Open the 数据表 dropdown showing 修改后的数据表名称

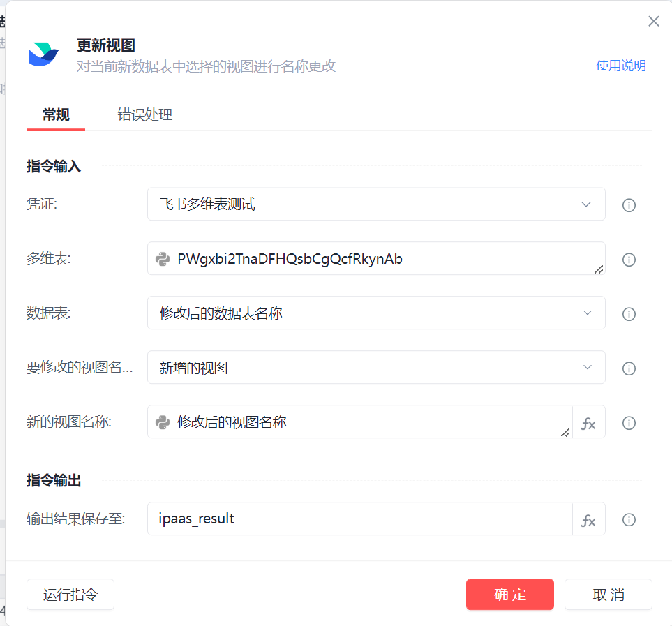pyautogui.click(x=376, y=313)
